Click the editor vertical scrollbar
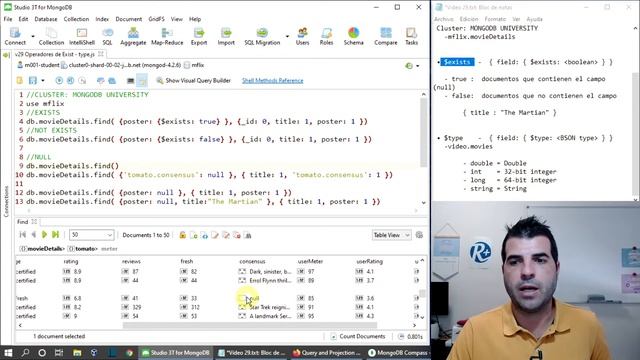 pyautogui.click(x=423, y=133)
